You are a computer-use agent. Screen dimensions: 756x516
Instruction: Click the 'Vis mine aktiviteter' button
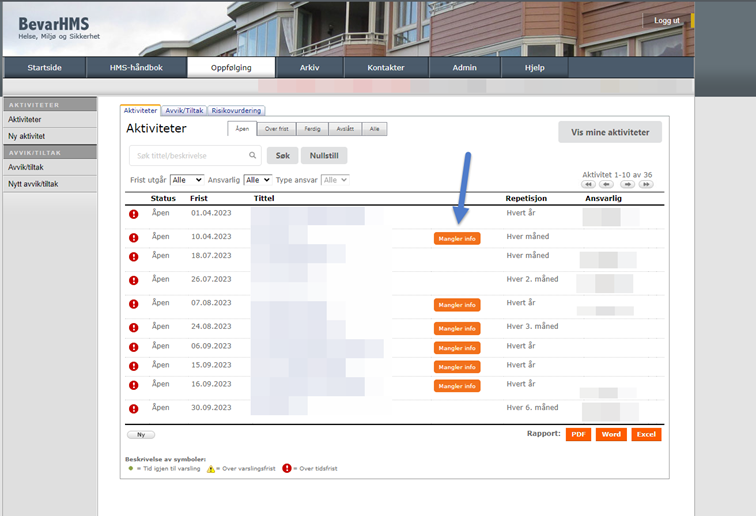coord(609,132)
